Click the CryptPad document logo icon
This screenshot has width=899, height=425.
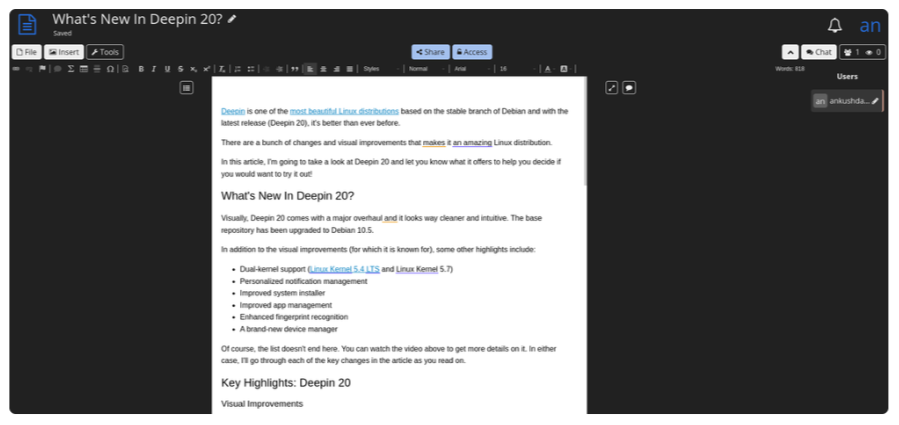click(x=27, y=24)
